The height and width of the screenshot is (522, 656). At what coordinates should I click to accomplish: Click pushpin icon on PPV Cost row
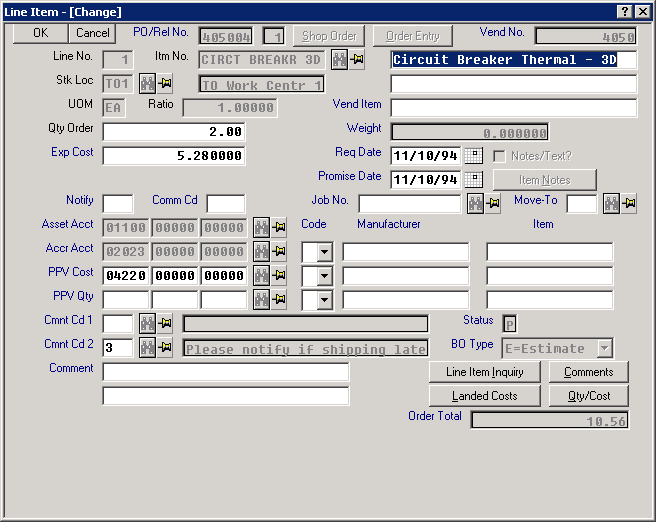[x=279, y=275]
